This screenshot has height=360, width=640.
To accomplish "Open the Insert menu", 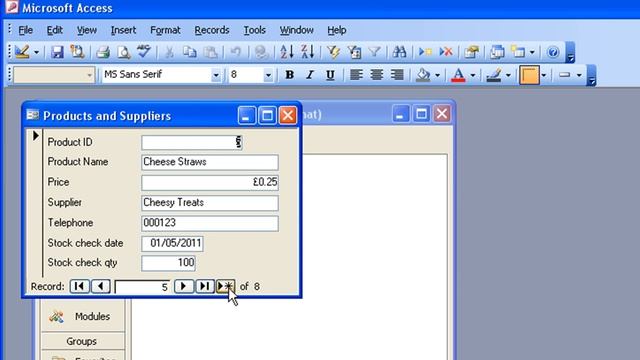I will 123,30.
